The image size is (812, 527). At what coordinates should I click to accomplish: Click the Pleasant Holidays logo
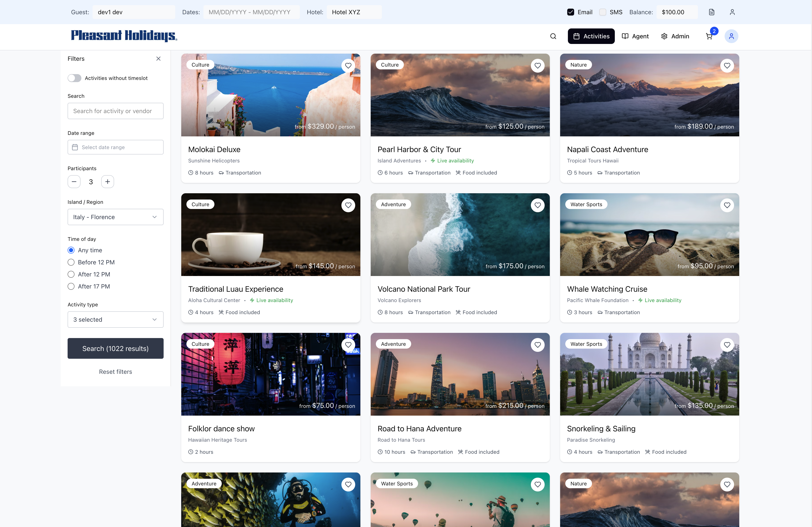124,36
